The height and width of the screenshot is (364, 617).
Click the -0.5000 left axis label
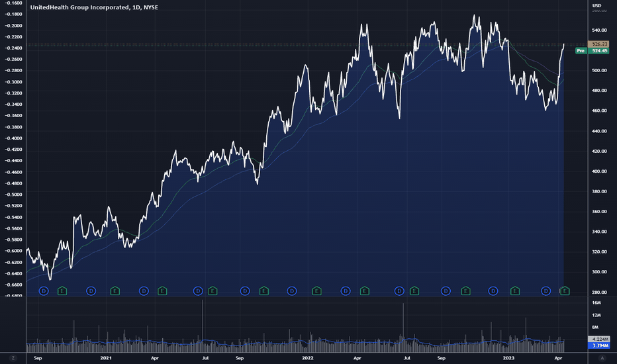[x=13, y=195]
